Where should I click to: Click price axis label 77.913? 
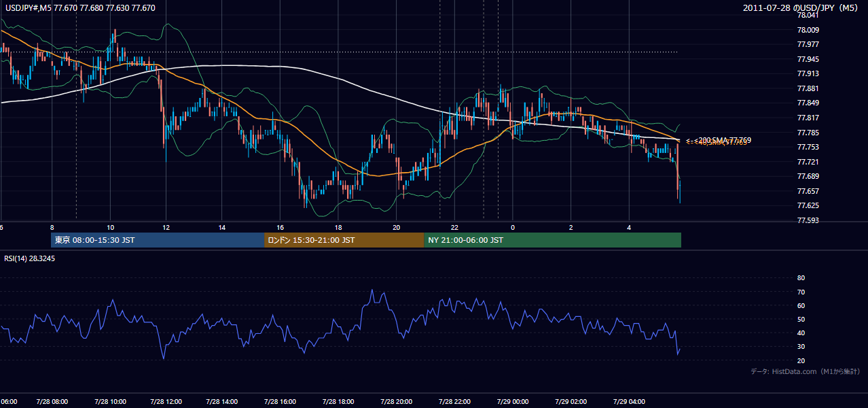coord(808,73)
